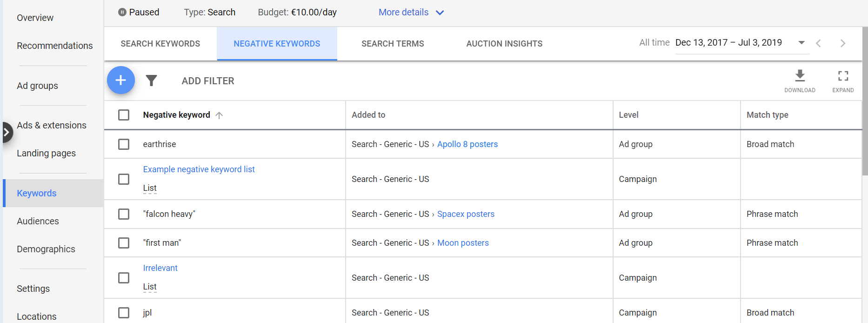Sort by Negative keyword column arrow
The image size is (868, 323).
click(219, 115)
